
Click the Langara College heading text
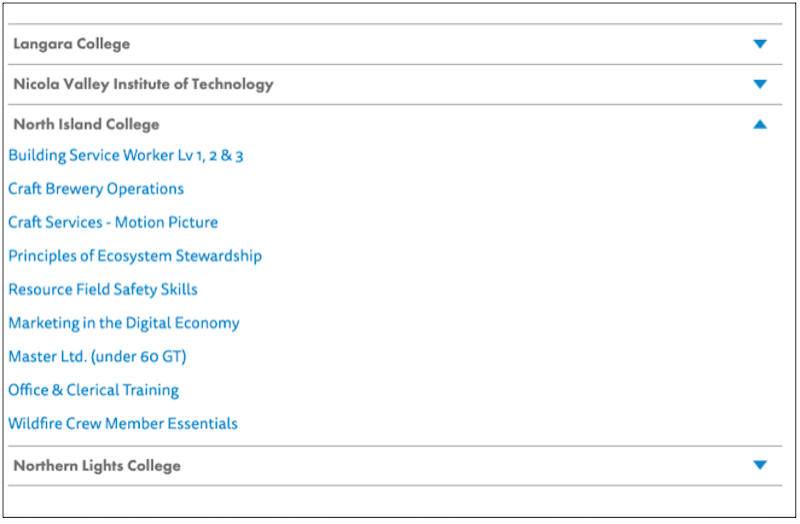72,44
